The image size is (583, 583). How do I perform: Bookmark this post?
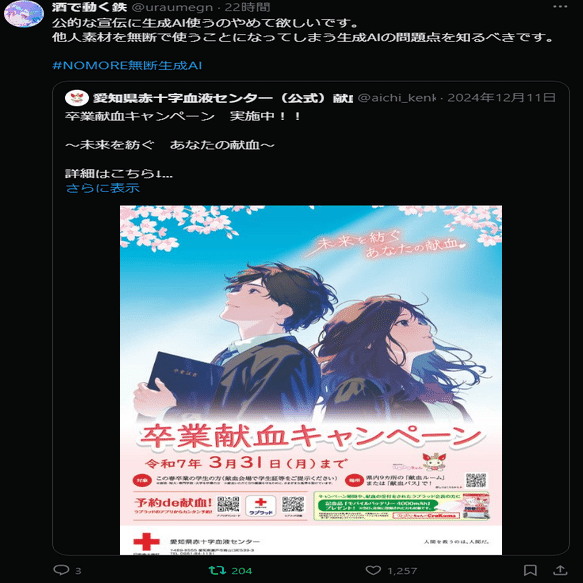530,570
